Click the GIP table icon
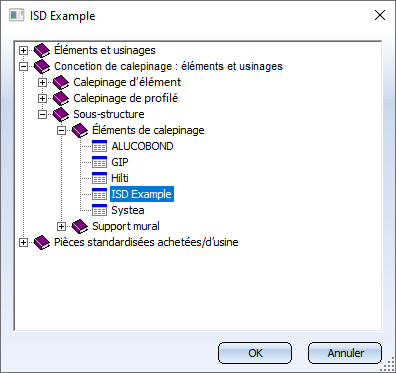 tap(99, 162)
